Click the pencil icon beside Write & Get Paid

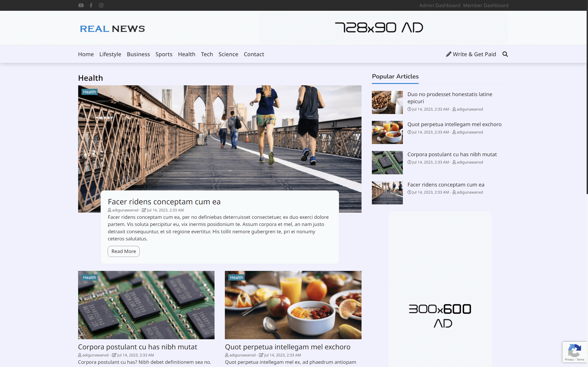coord(448,54)
